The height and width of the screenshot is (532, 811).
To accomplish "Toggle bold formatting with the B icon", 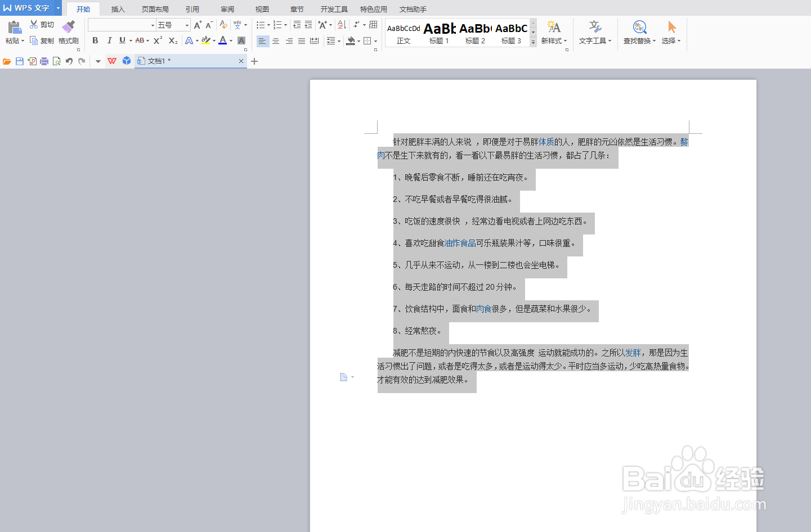I will [x=94, y=40].
